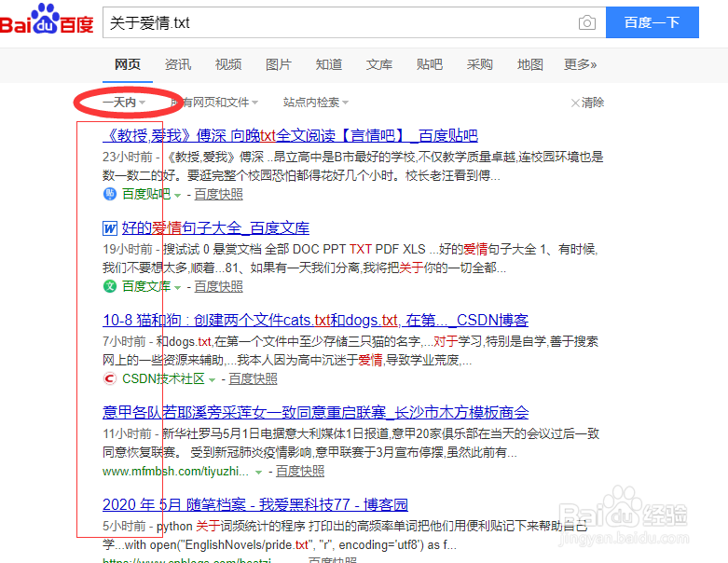Click the 11小时前 timestamp text
Screen dimensions: 728x563
click(x=127, y=434)
